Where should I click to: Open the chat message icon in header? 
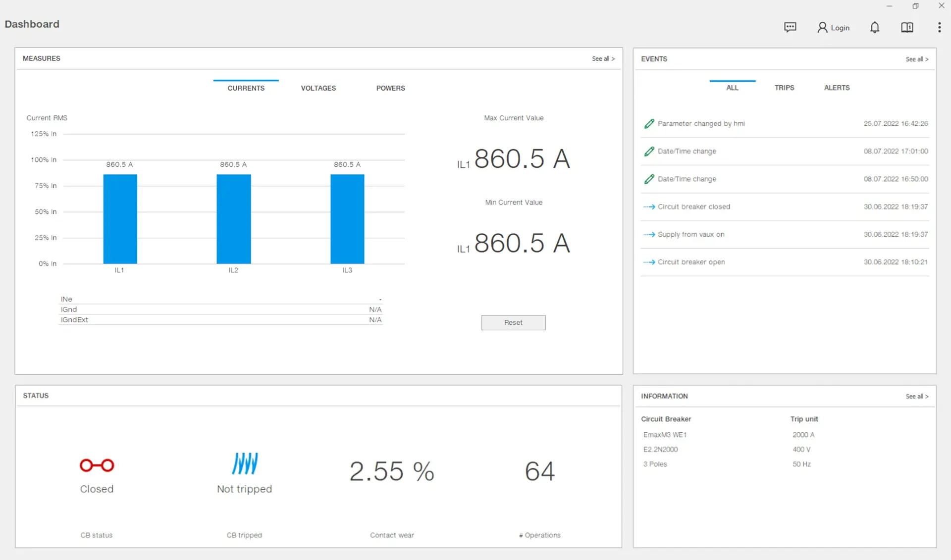pyautogui.click(x=790, y=27)
